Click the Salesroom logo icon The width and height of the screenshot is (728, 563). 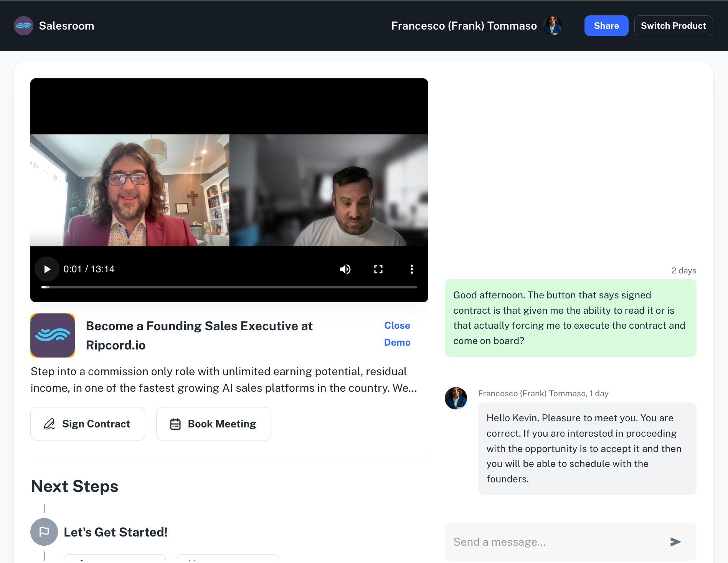23,26
